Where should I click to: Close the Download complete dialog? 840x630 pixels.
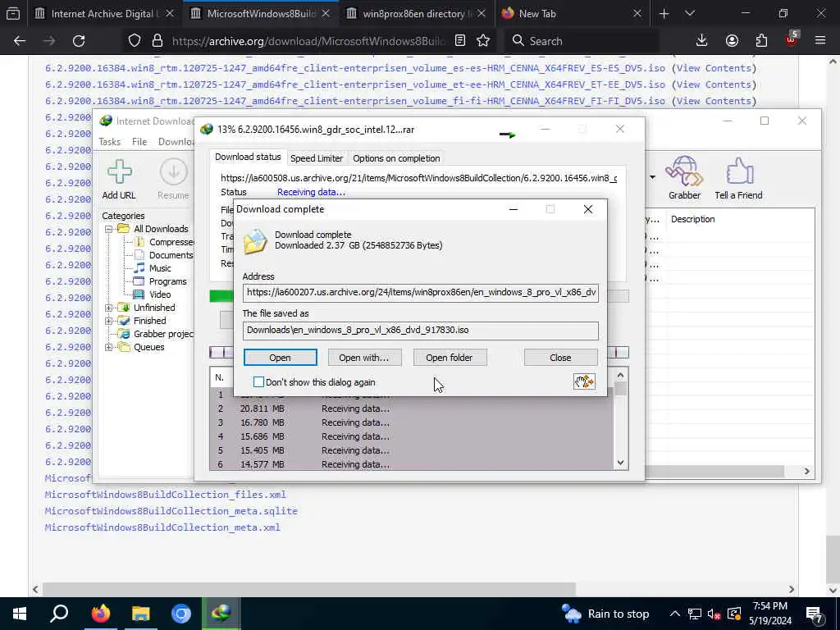click(560, 358)
